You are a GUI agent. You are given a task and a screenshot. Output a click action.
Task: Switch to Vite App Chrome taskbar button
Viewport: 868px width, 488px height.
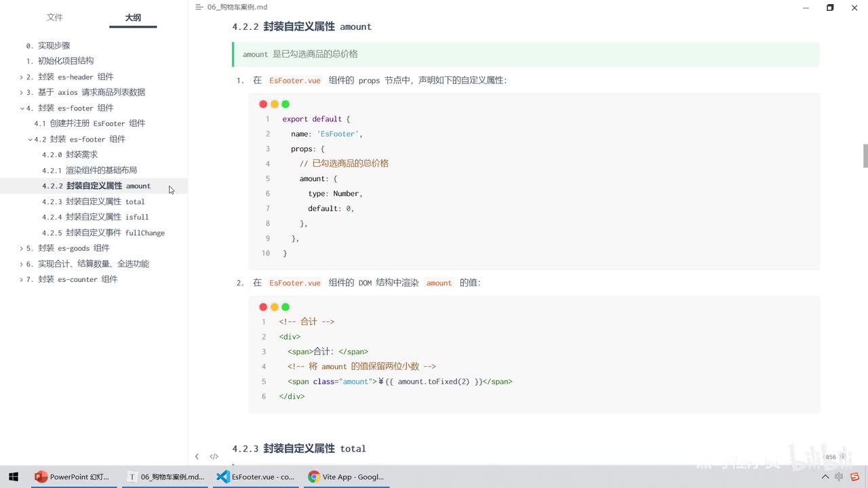coord(347,476)
